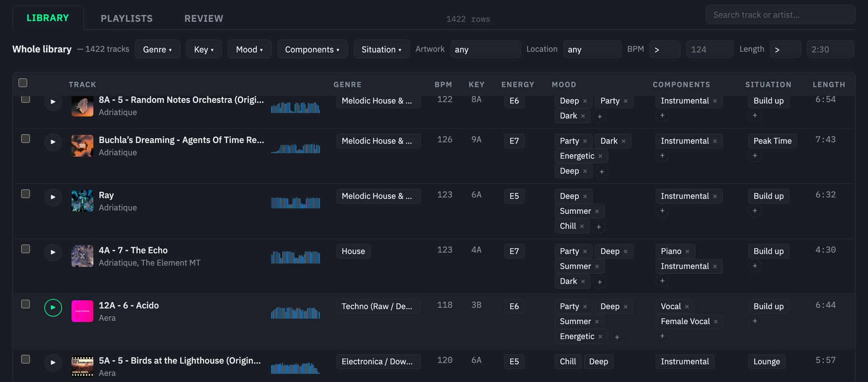Open the Components filter dropdown

click(x=312, y=49)
